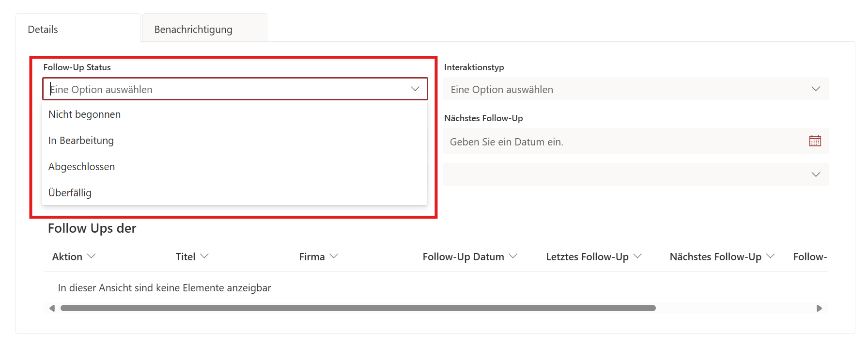Click the left scroll arrow of the table
The height and width of the screenshot is (349, 868).
click(52, 308)
